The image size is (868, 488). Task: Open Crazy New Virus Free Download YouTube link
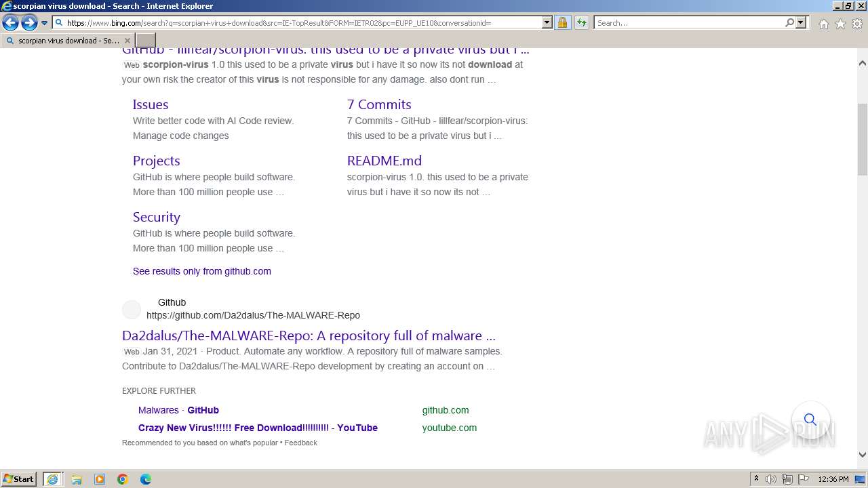point(258,428)
